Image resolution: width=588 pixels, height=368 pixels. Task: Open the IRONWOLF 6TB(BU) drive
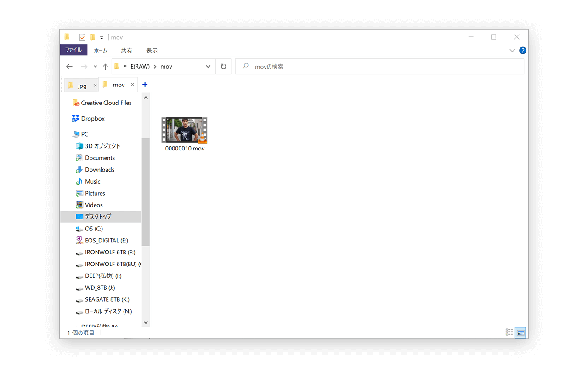click(x=113, y=264)
